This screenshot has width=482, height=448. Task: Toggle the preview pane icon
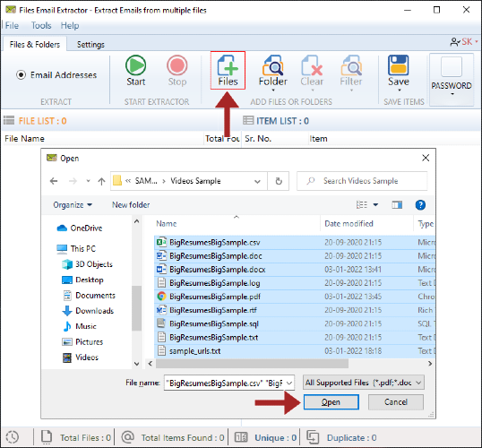click(x=397, y=205)
